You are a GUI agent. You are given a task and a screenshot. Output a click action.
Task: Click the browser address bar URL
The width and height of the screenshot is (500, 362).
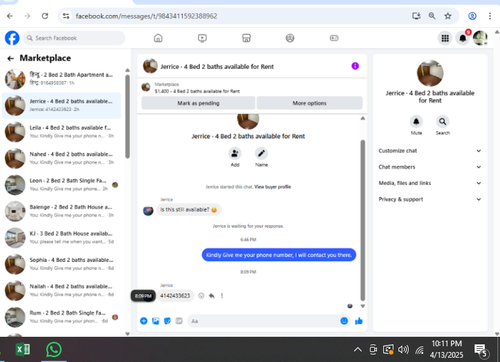[146, 16]
